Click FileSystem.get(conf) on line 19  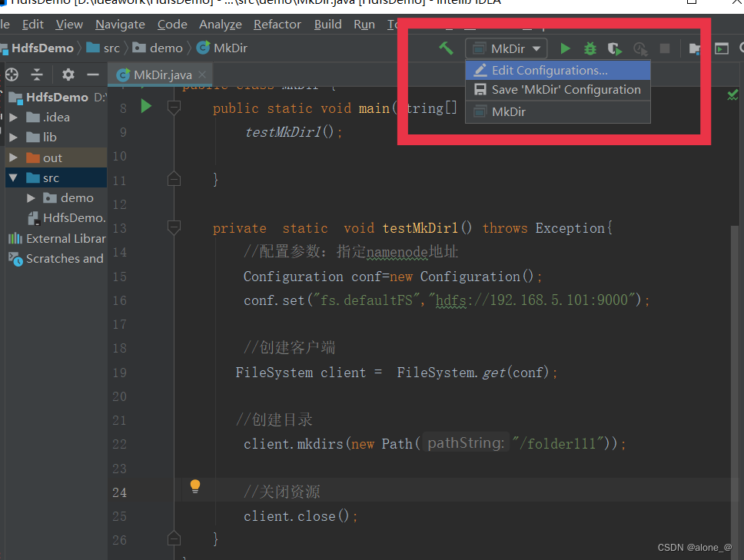[x=473, y=373]
